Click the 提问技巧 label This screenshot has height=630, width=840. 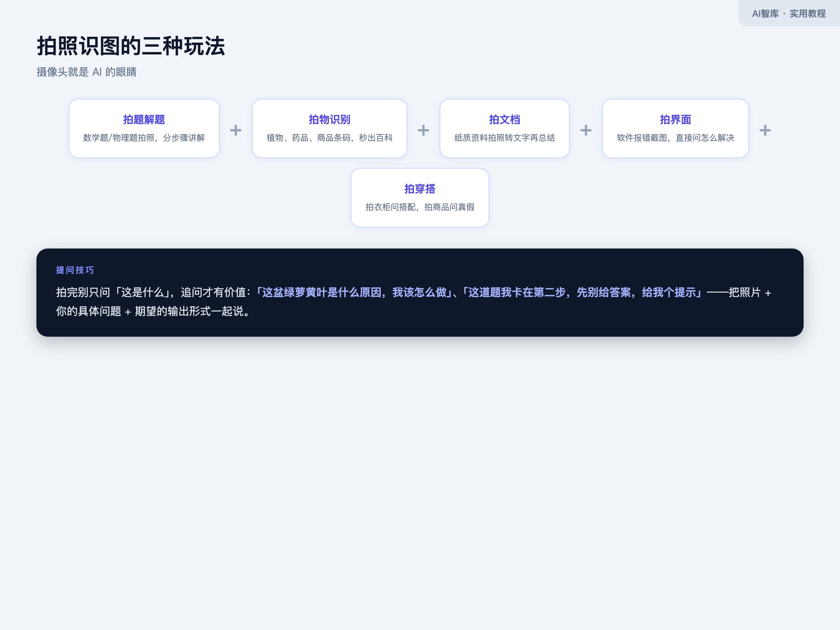coord(75,270)
